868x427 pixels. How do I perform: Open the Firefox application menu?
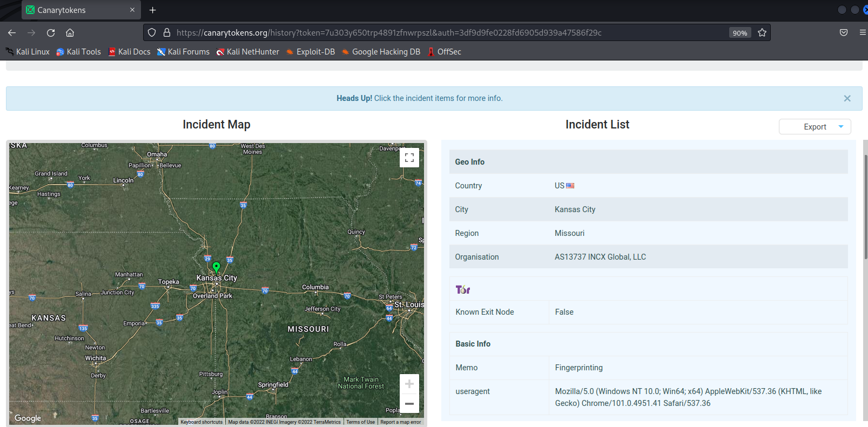point(862,33)
